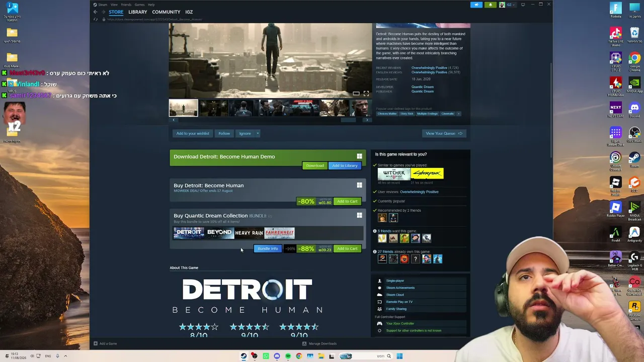Open View Your Queue button
The height and width of the screenshot is (362, 644).
444,133
